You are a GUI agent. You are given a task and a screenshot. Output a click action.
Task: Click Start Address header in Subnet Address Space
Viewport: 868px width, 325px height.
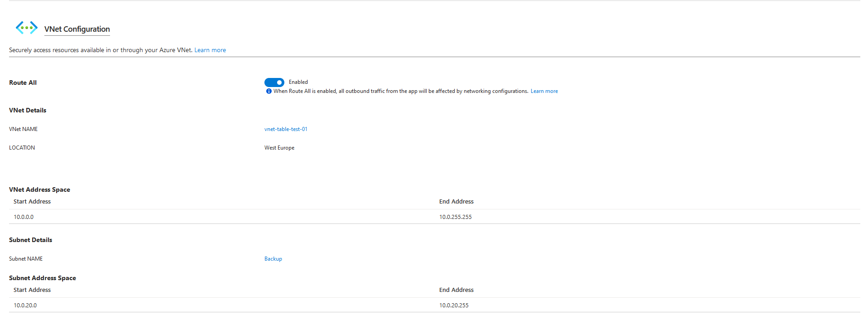coord(32,290)
